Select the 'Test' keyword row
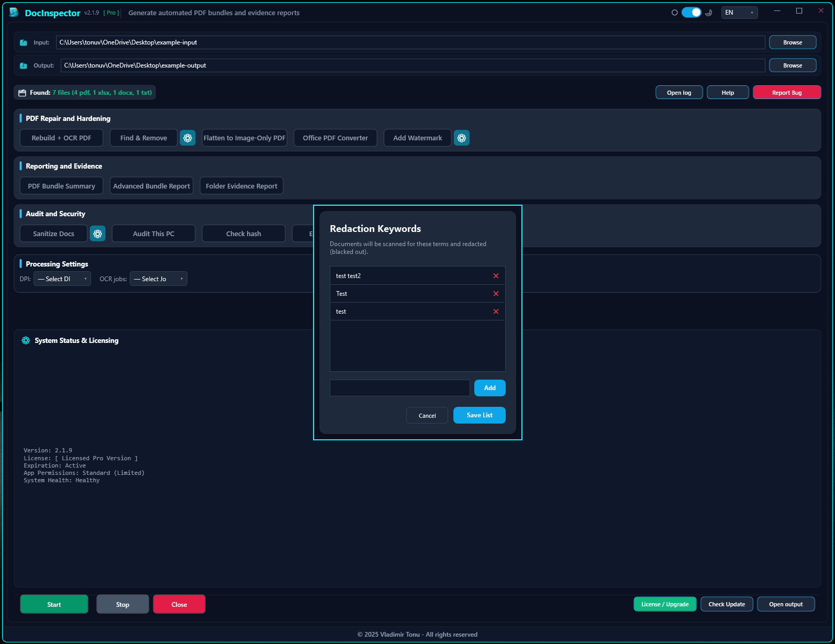The height and width of the screenshot is (644, 835). point(417,294)
